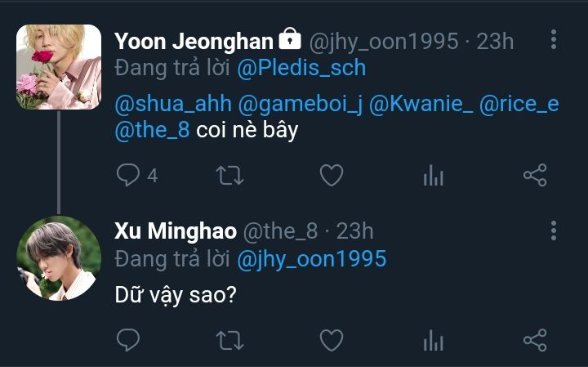Open the blue @jhy_oon1995 reply link

point(312,259)
